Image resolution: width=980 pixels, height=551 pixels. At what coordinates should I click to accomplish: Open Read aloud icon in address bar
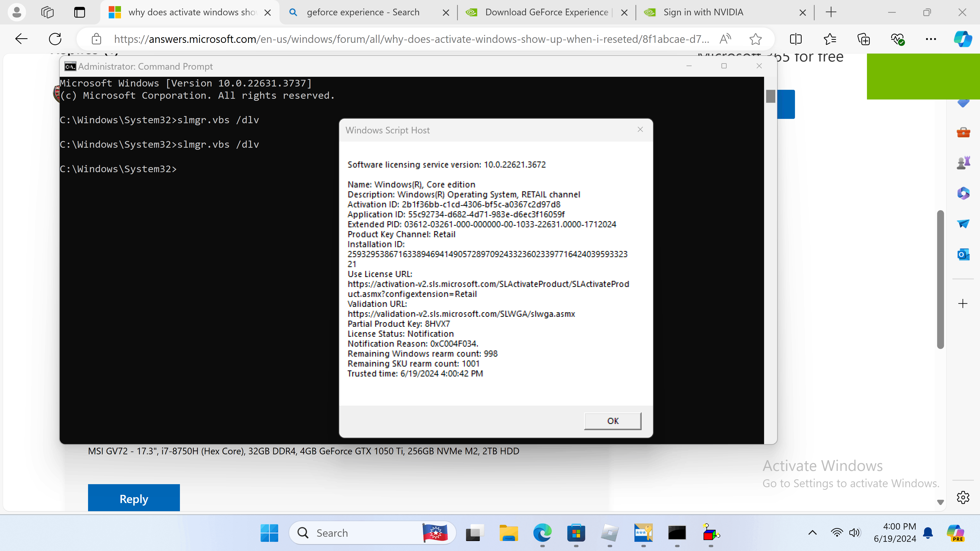(725, 39)
